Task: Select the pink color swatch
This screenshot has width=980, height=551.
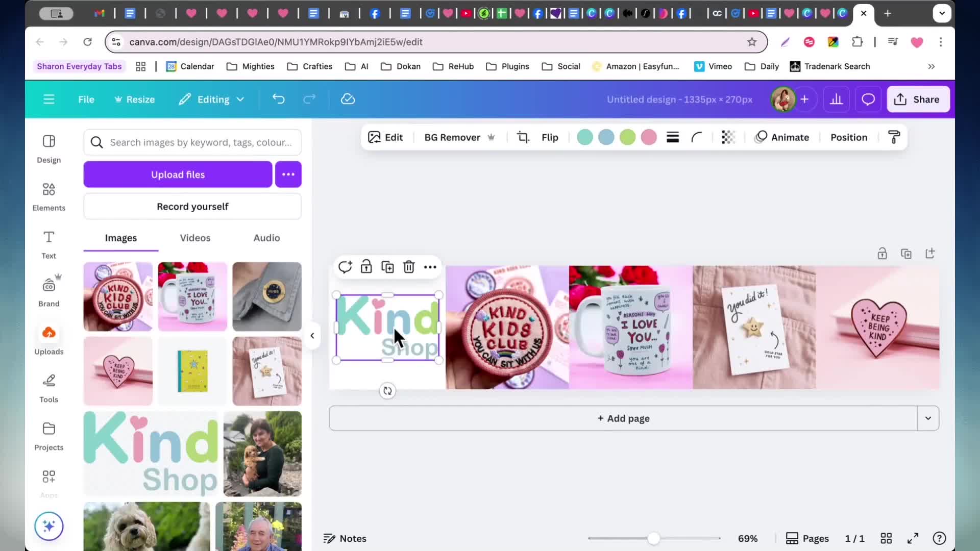Action: (x=649, y=137)
